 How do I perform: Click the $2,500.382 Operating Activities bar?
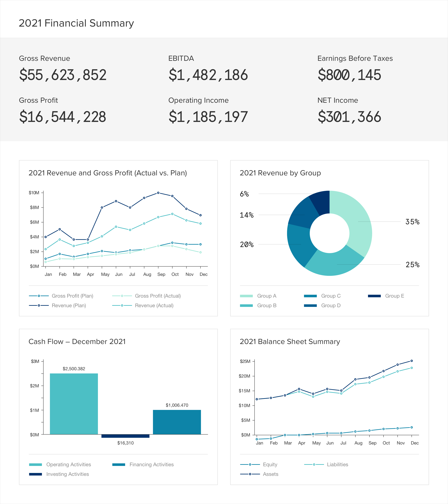coord(74,404)
